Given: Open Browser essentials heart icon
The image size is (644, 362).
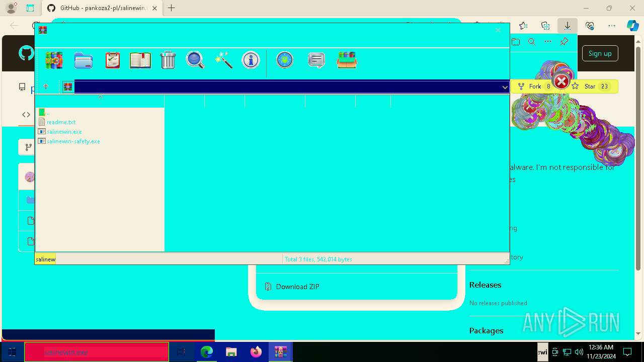Looking at the screenshot, I should tap(590, 26).
